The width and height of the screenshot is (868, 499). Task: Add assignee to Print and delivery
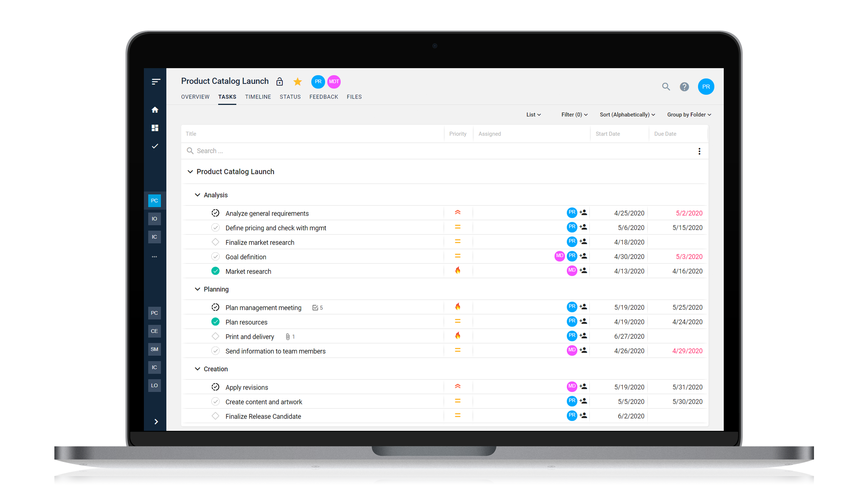(x=583, y=336)
